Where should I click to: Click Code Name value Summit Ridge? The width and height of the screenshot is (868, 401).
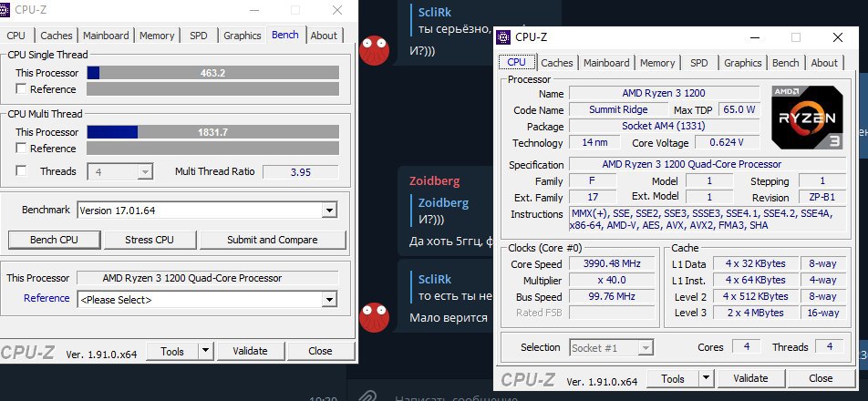tap(618, 109)
